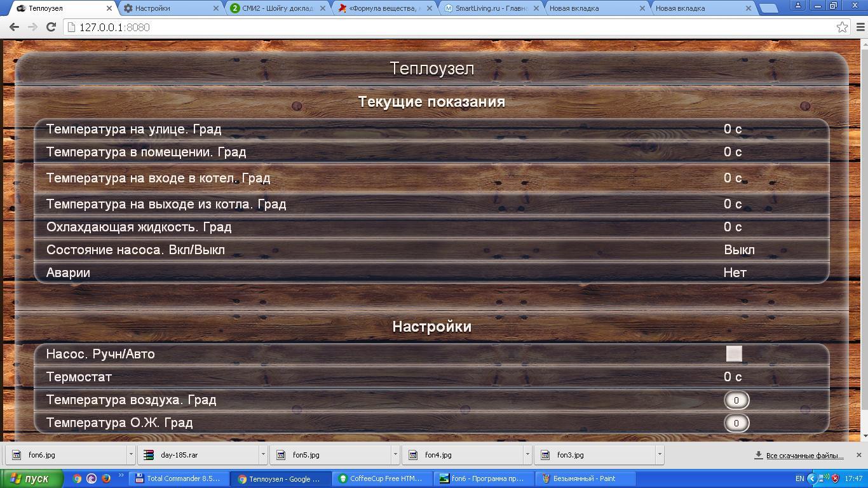Click the middle quick launch browser icon
868x488 pixels.
[92, 478]
